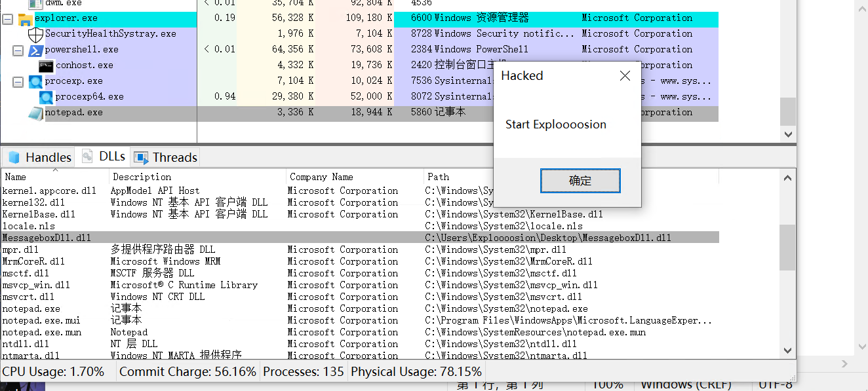Collapse the explorer.exe process tree

8,19
